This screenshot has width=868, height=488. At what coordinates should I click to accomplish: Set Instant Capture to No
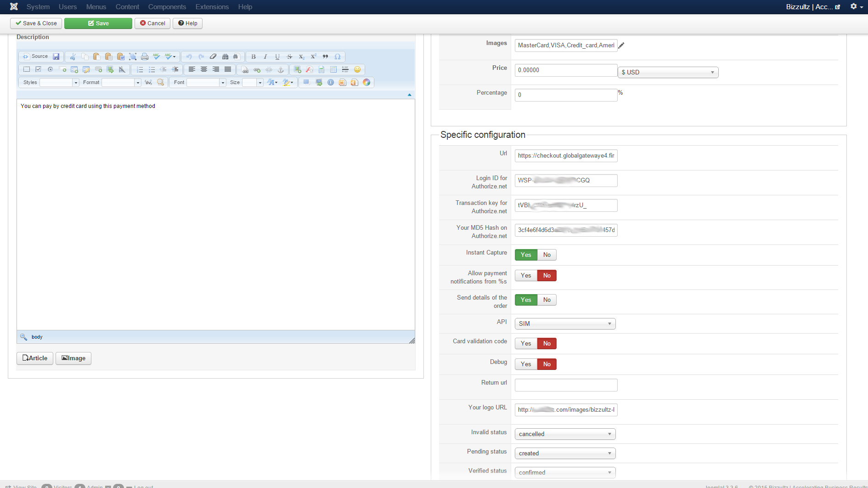point(547,255)
